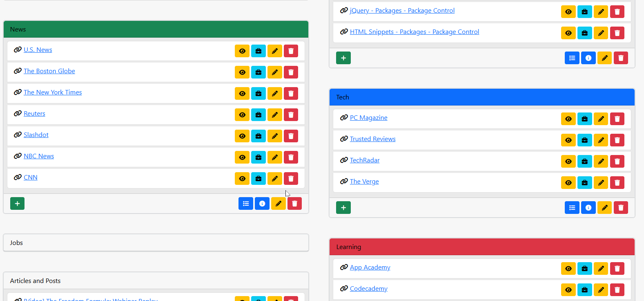Viewport: 644px width, 301px height.
Task: Delete The Verge with trash icon
Action: point(617,183)
